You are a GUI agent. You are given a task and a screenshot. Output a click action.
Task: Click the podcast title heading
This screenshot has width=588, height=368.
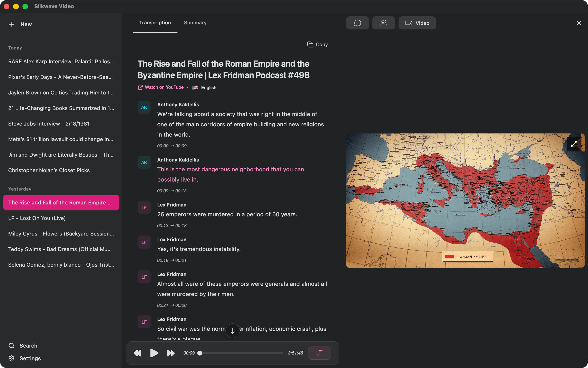[223, 69]
